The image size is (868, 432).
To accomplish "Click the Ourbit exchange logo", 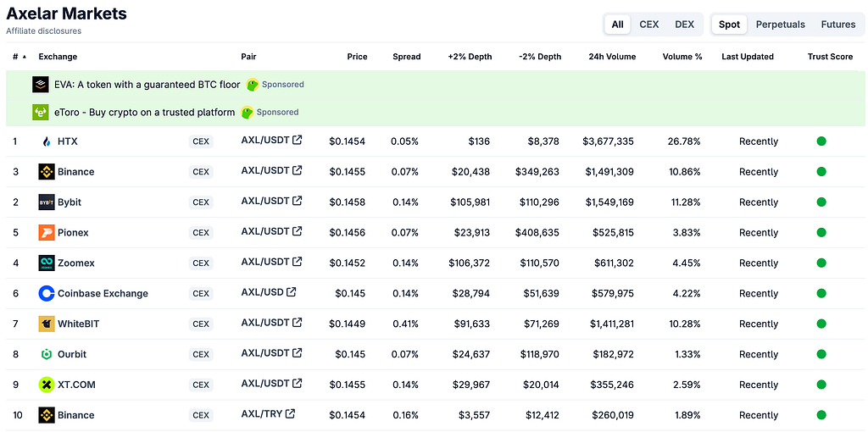I will coord(47,355).
